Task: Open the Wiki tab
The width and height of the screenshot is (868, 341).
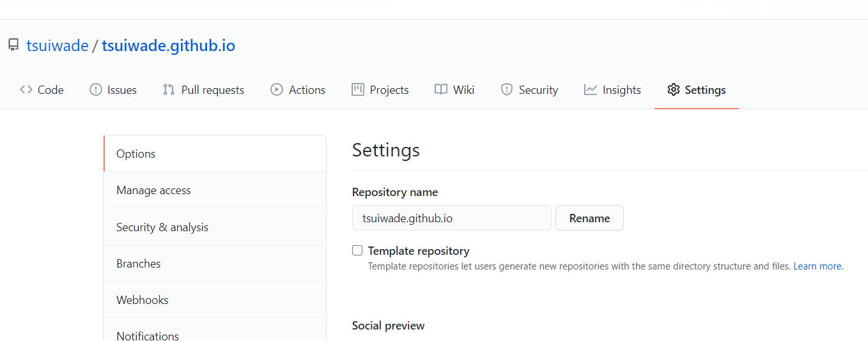Action: [454, 90]
